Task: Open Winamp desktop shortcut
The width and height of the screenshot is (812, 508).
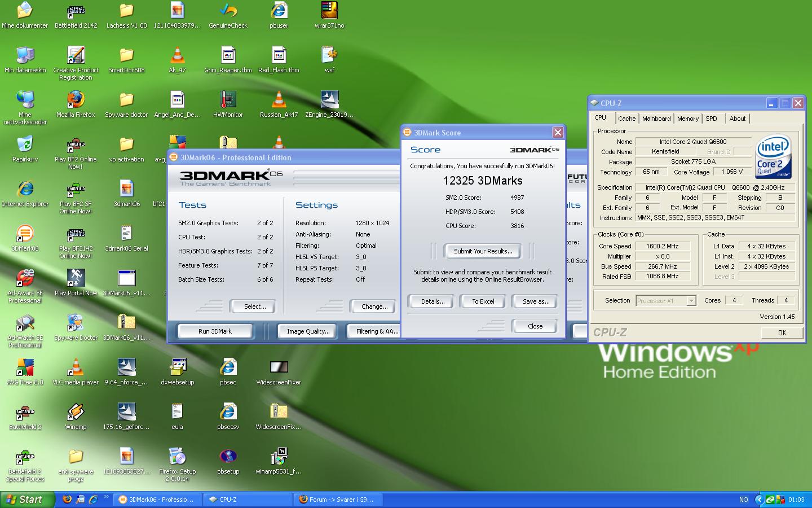Action: (76, 416)
